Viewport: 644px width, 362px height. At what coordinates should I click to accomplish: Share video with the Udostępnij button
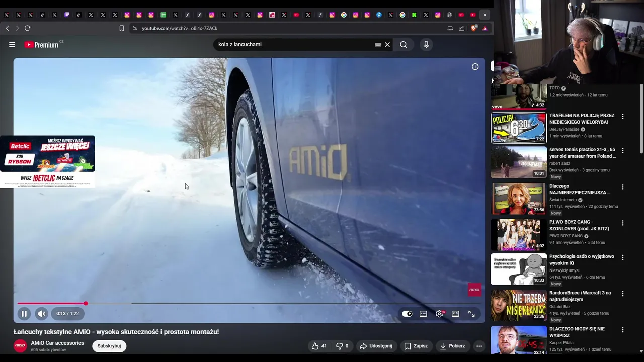point(375,346)
